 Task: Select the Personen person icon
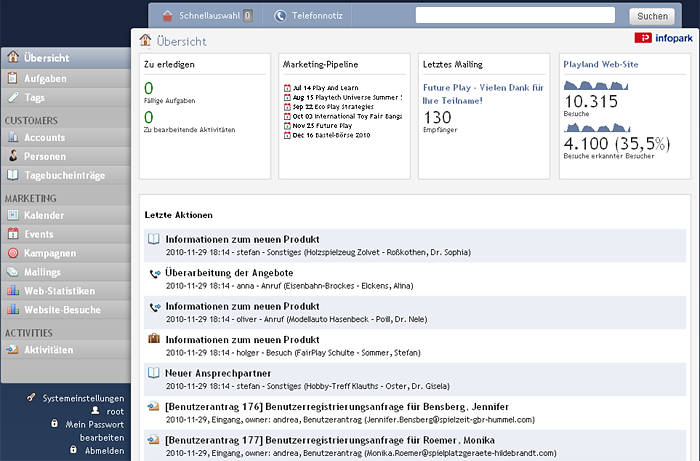[13, 156]
